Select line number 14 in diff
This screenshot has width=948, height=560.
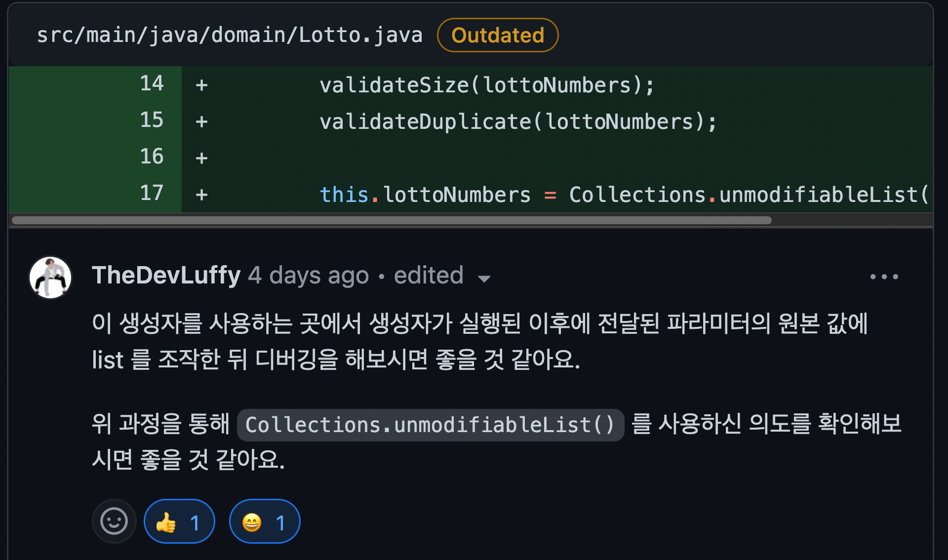pyautogui.click(x=151, y=83)
